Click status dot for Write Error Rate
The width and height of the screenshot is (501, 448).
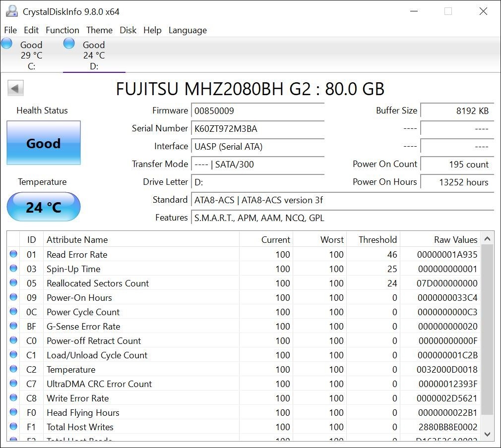[x=13, y=397]
